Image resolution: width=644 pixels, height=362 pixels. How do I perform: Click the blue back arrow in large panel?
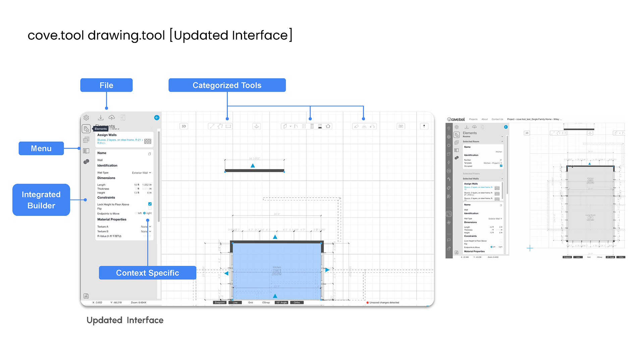tap(157, 118)
